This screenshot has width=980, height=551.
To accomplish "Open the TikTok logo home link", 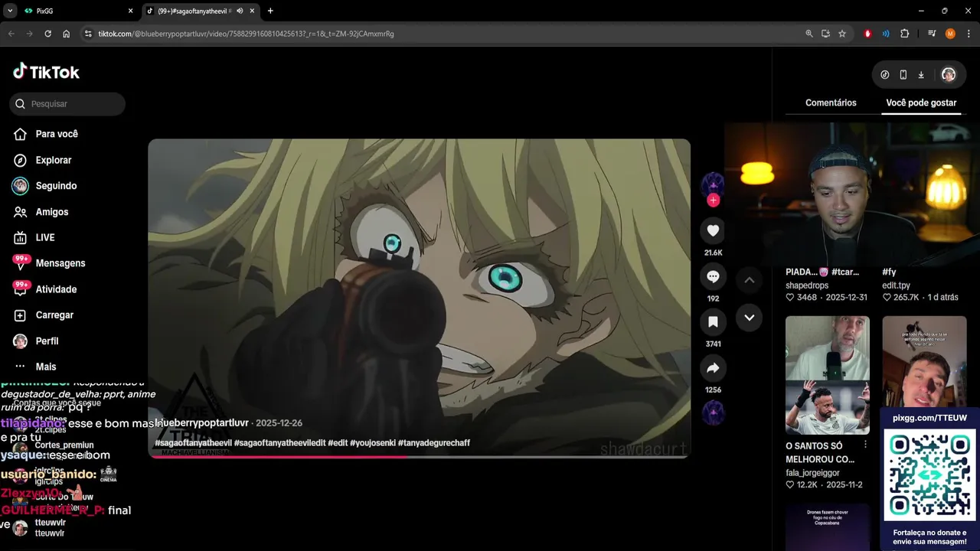I will pyautogui.click(x=46, y=72).
